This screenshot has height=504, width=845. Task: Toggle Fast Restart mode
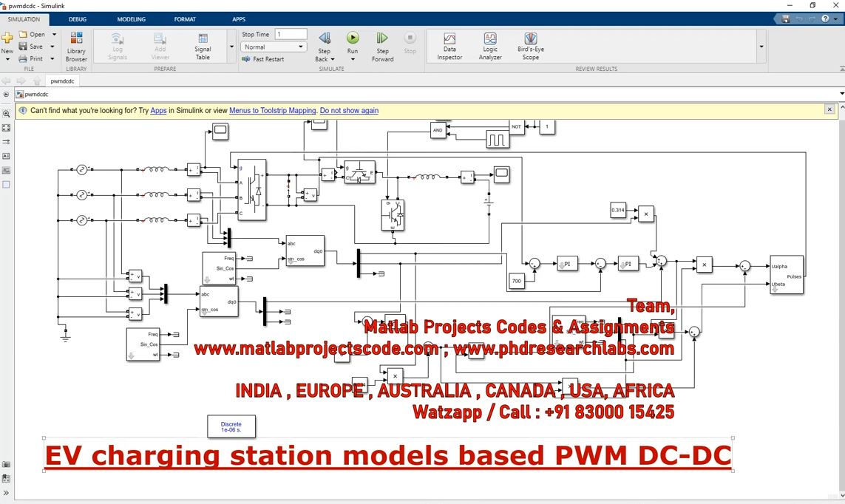(263, 59)
